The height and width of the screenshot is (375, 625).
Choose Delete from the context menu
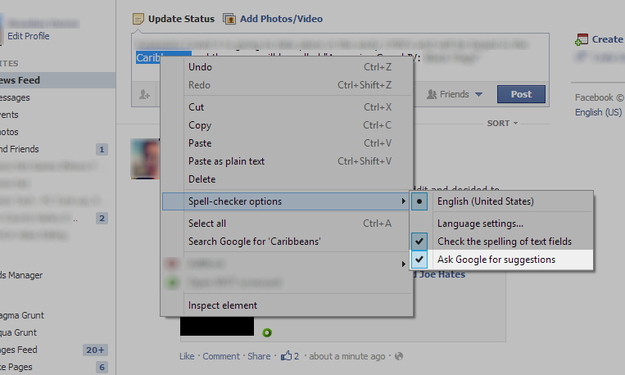coord(287,179)
